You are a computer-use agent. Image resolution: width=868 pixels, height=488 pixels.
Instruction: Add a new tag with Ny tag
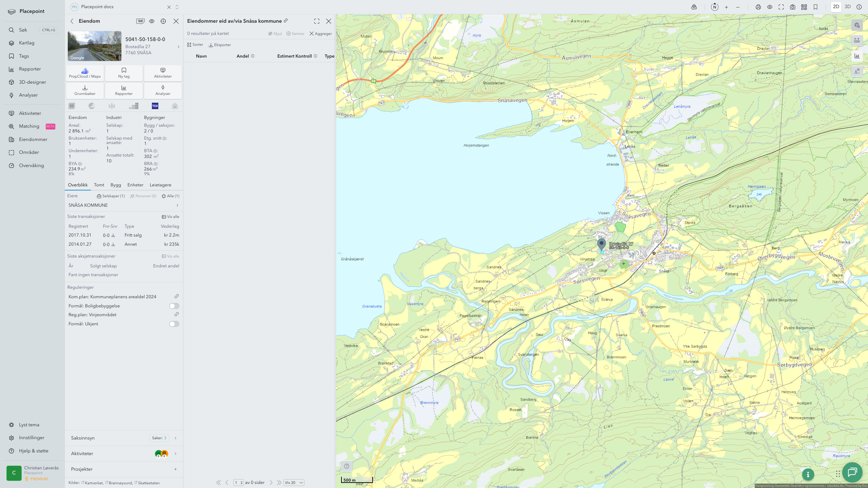pos(124,73)
